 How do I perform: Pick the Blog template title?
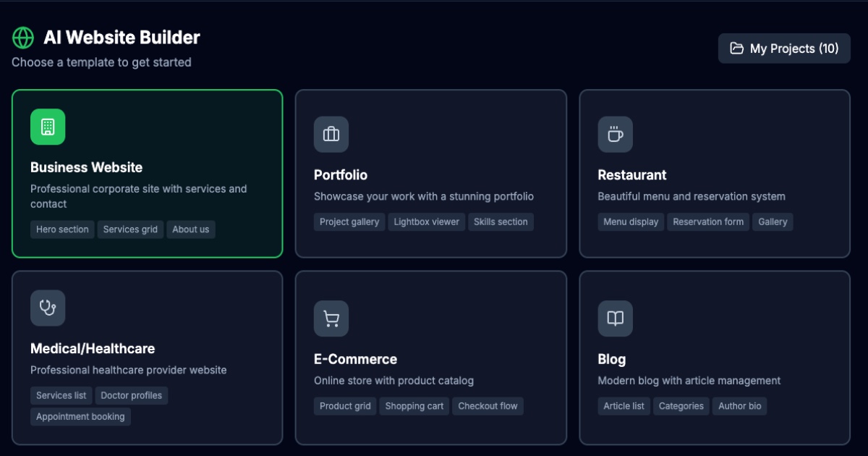pyautogui.click(x=611, y=359)
